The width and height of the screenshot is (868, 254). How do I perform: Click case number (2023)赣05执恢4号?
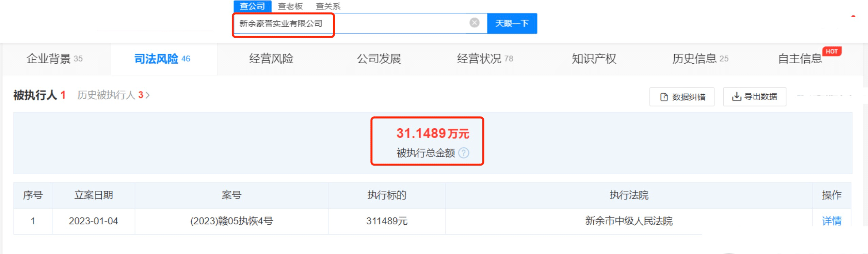[231, 221]
